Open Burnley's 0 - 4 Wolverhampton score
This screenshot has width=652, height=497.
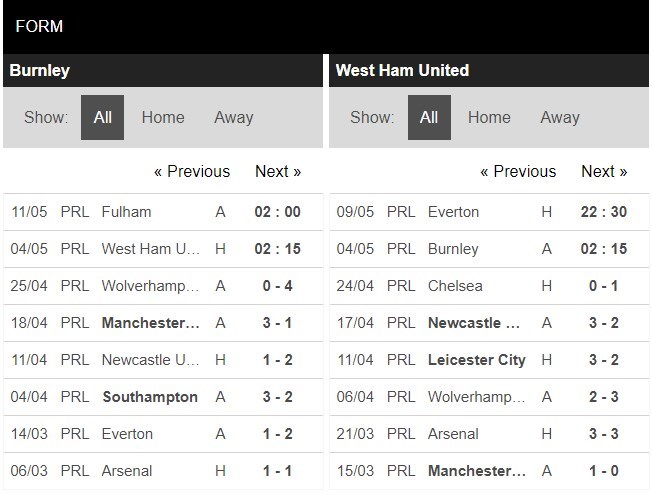pyautogui.click(x=277, y=286)
